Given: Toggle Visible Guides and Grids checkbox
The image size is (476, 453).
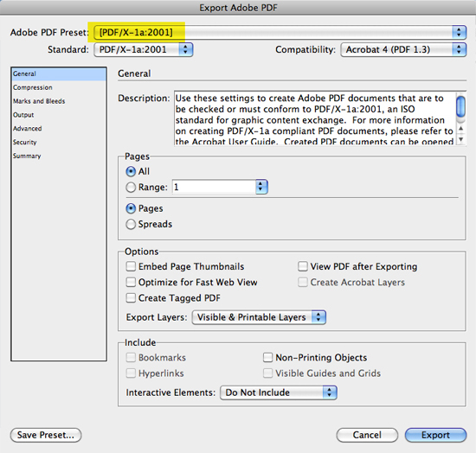Looking at the screenshot, I should 267,373.
